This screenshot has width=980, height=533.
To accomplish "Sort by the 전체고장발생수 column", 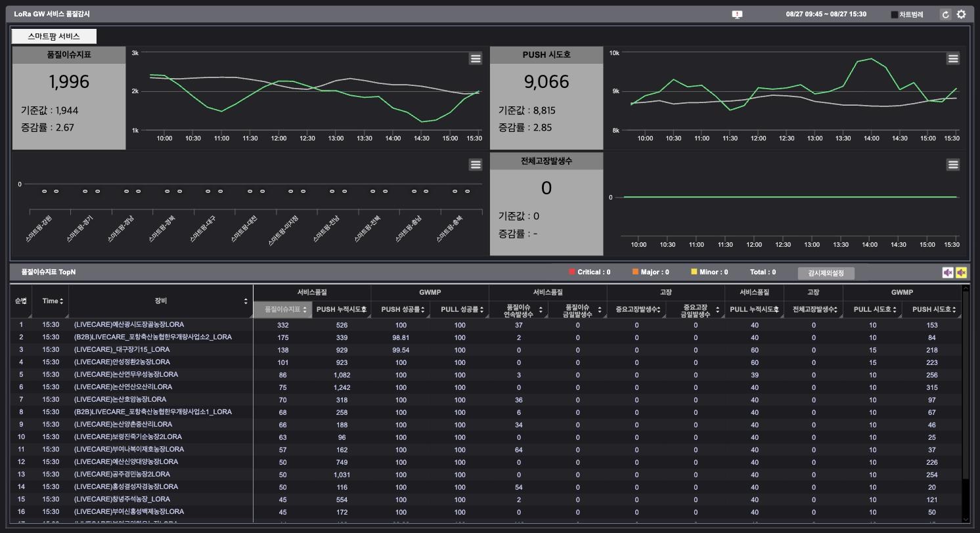I will [x=814, y=309].
